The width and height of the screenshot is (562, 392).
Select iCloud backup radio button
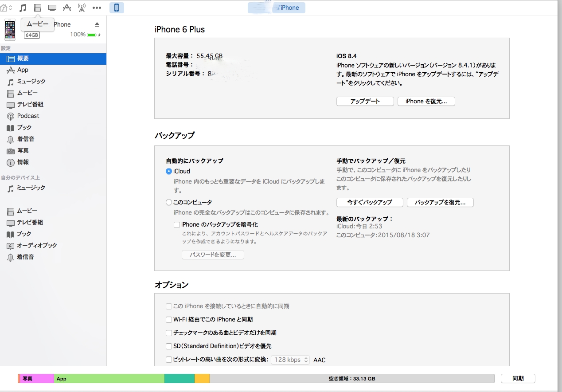pyautogui.click(x=169, y=171)
